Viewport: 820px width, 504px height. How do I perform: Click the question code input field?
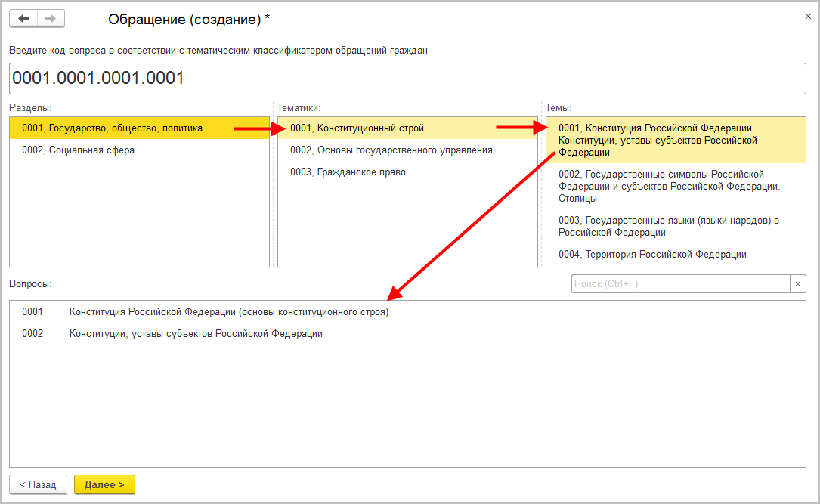click(x=407, y=79)
